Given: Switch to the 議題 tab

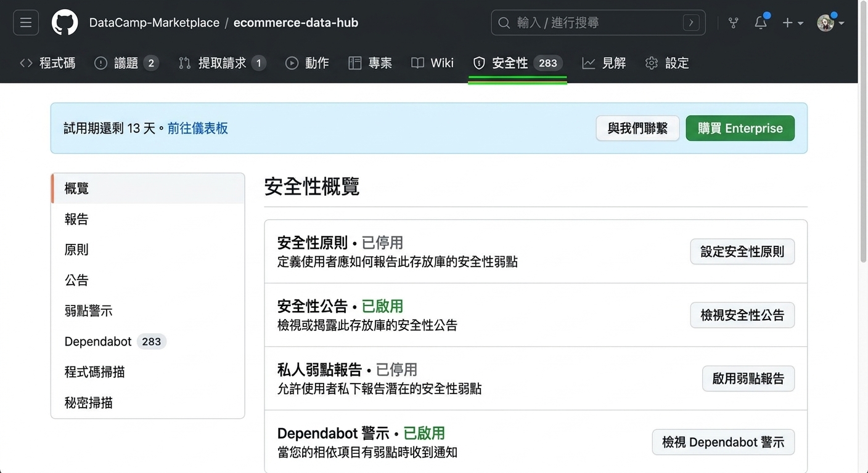Looking at the screenshot, I should (126, 63).
